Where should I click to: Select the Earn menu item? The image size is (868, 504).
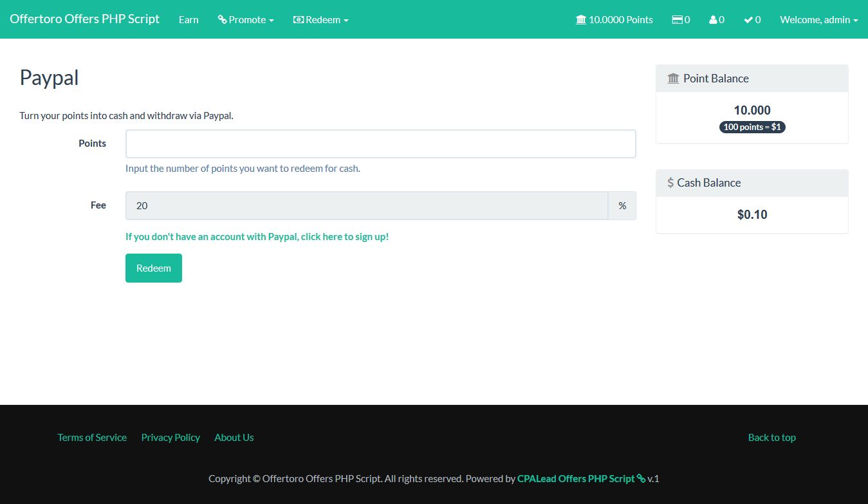point(188,19)
